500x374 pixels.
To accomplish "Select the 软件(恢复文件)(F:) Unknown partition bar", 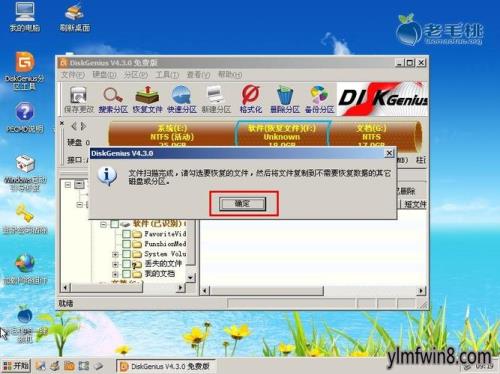I will click(282, 135).
